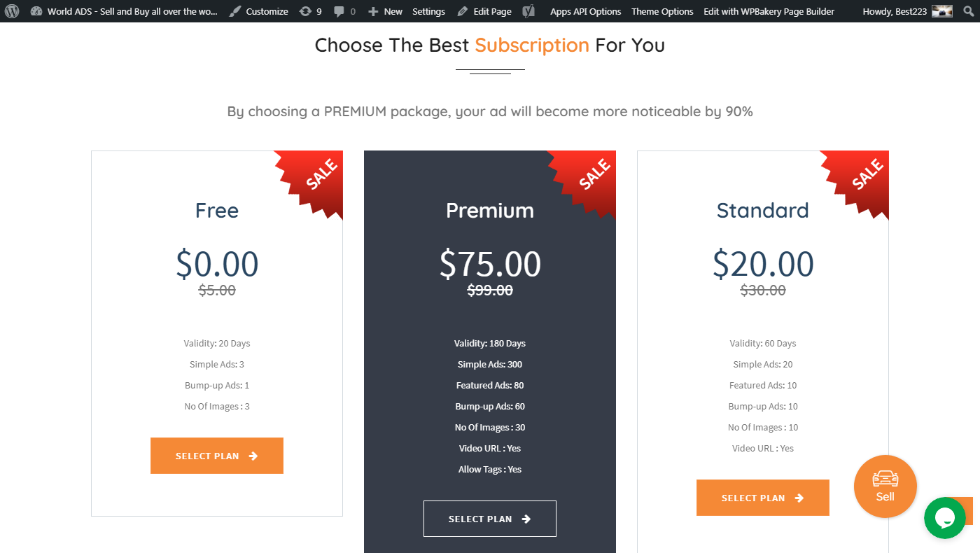
Task: Click the Best223 avatar thumbnail
Action: (x=941, y=11)
